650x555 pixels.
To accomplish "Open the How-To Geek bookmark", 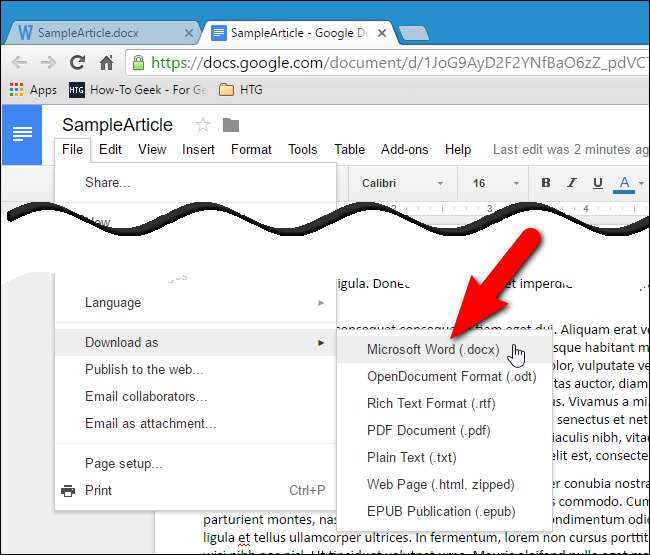I will pos(137,90).
